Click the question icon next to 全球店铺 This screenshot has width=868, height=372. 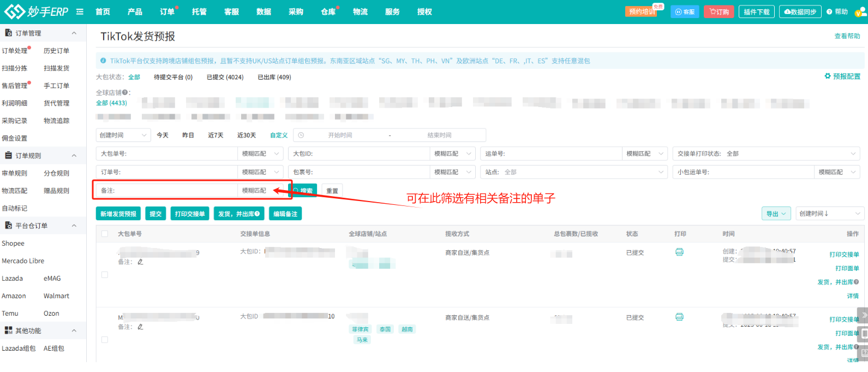coord(125,92)
